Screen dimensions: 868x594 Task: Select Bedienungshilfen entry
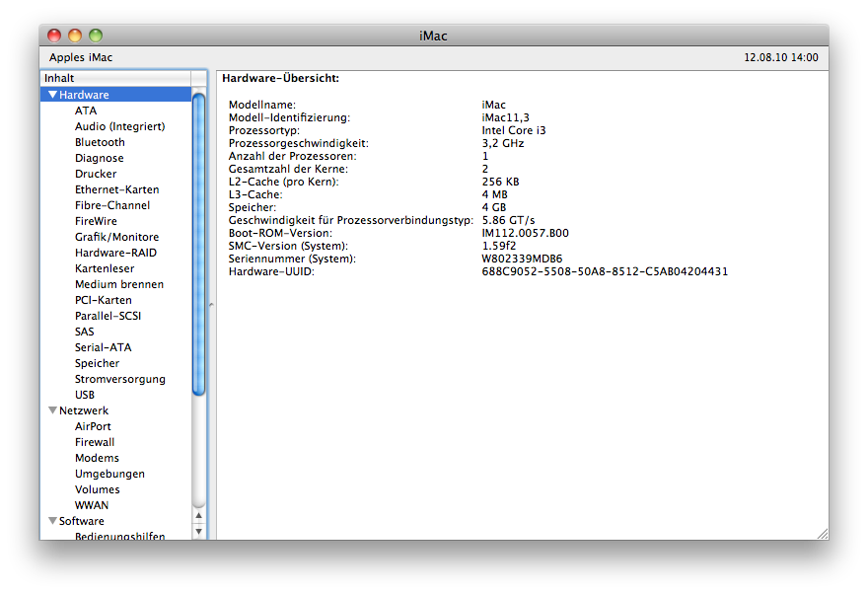tap(120, 536)
